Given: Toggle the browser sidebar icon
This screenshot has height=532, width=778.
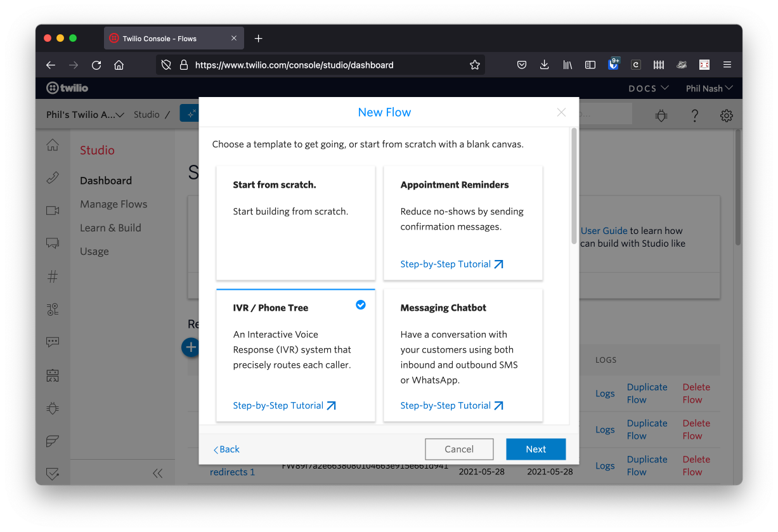Looking at the screenshot, I should [590, 65].
